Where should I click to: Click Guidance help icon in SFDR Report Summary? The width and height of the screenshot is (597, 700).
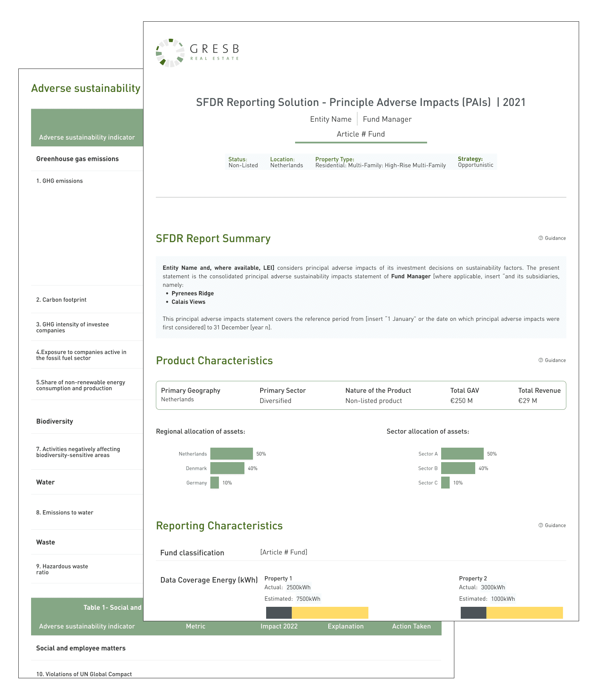point(541,238)
